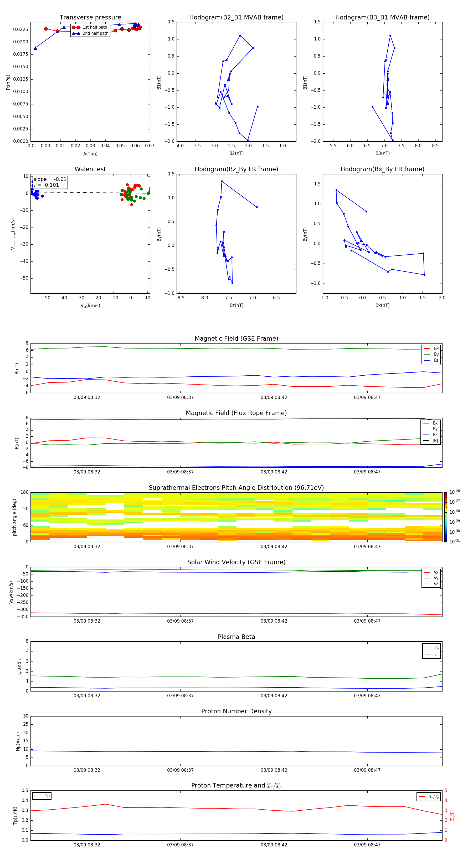Click the beta_p legend entry in Plasma Beta

pyautogui.click(x=431, y=648)
